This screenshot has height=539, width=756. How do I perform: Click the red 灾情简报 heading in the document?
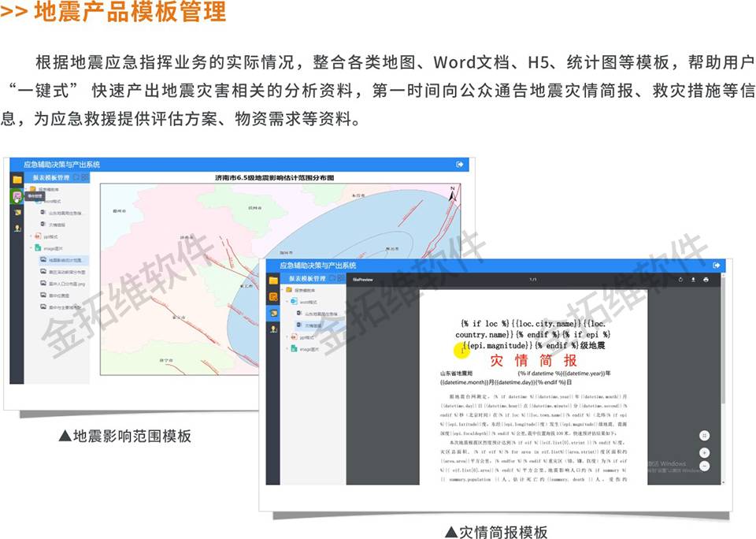pos(533,360)
